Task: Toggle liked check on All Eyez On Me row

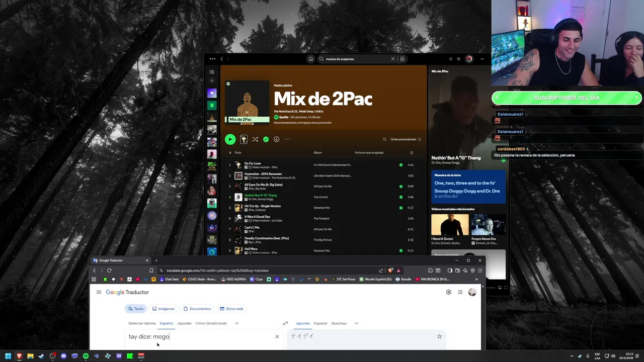Action: pyautogui.click(x=401, y=187)
